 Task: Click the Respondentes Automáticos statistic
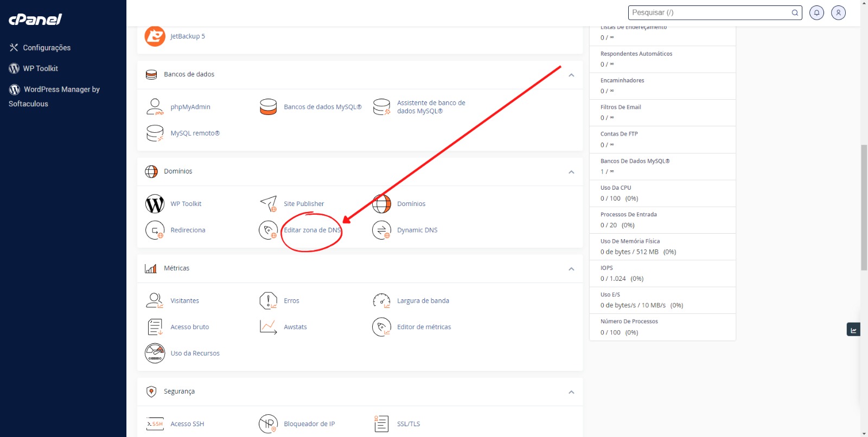[x=662, y=59]
